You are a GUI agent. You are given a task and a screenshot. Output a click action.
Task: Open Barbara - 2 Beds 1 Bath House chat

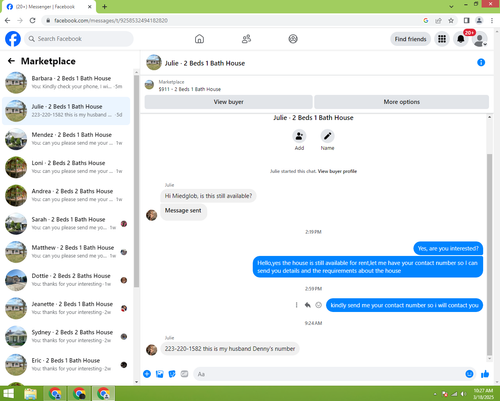click(x=66, y=82)
